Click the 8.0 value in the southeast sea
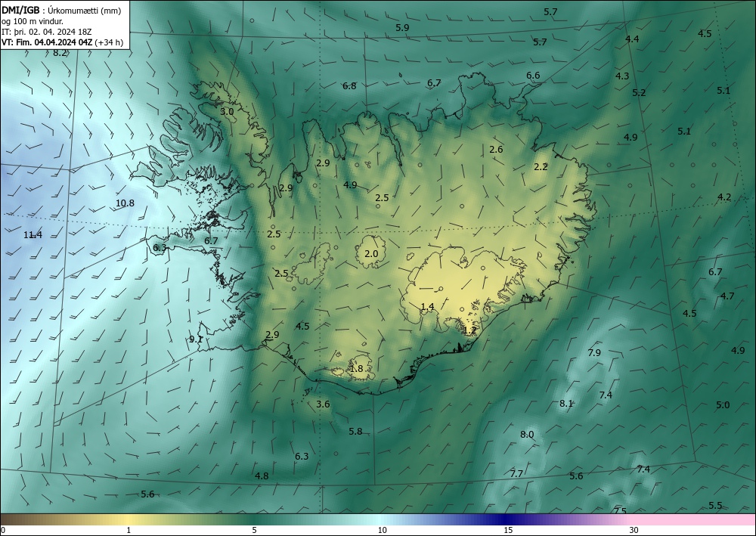The image size is (756, 536). click(x=527, y=435)
